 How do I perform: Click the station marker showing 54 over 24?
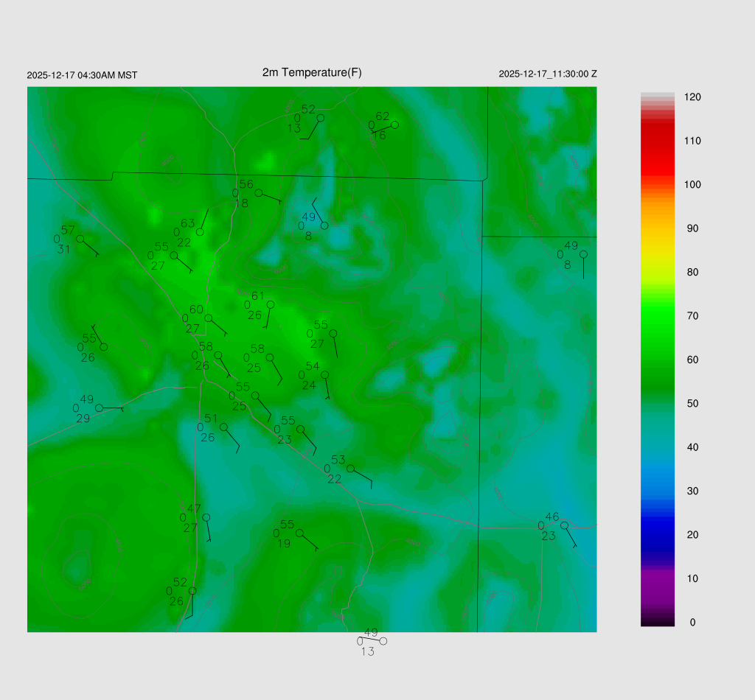324,374
